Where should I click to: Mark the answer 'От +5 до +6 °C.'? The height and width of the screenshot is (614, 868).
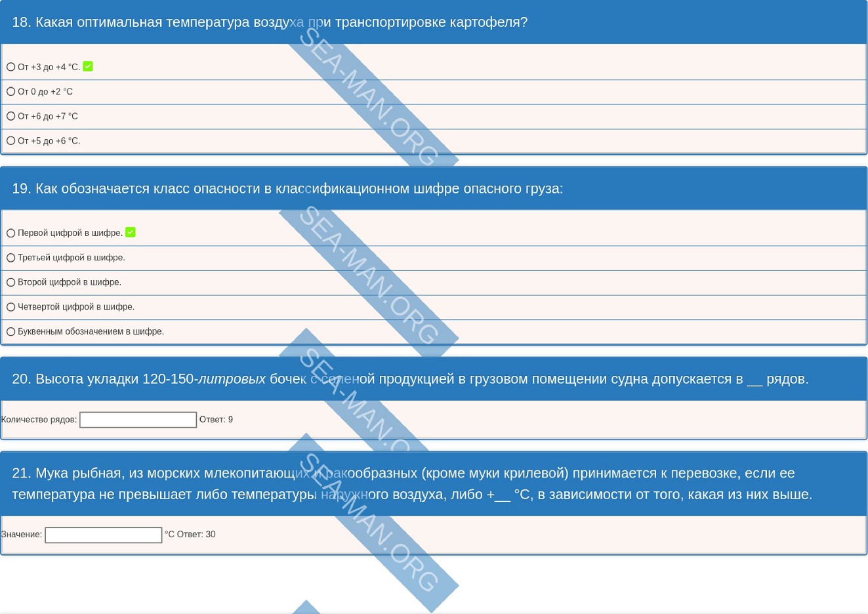[10, 141]
